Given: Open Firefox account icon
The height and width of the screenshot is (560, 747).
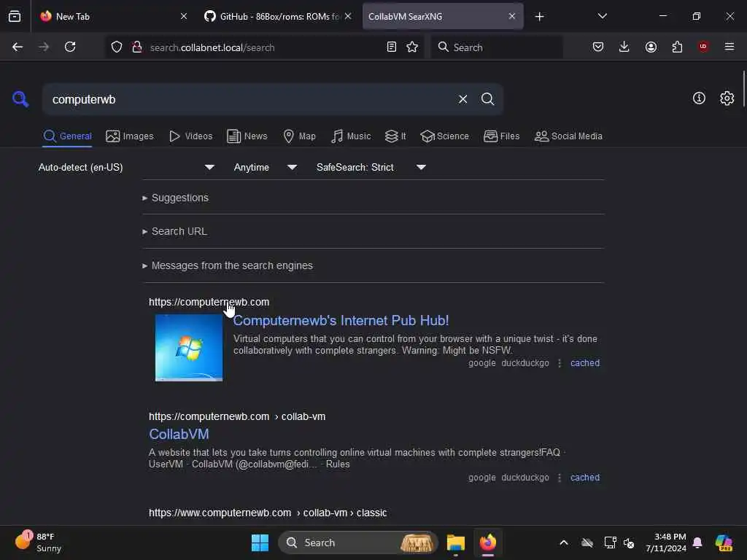Looking at the screenshot, I should (651, 47).
